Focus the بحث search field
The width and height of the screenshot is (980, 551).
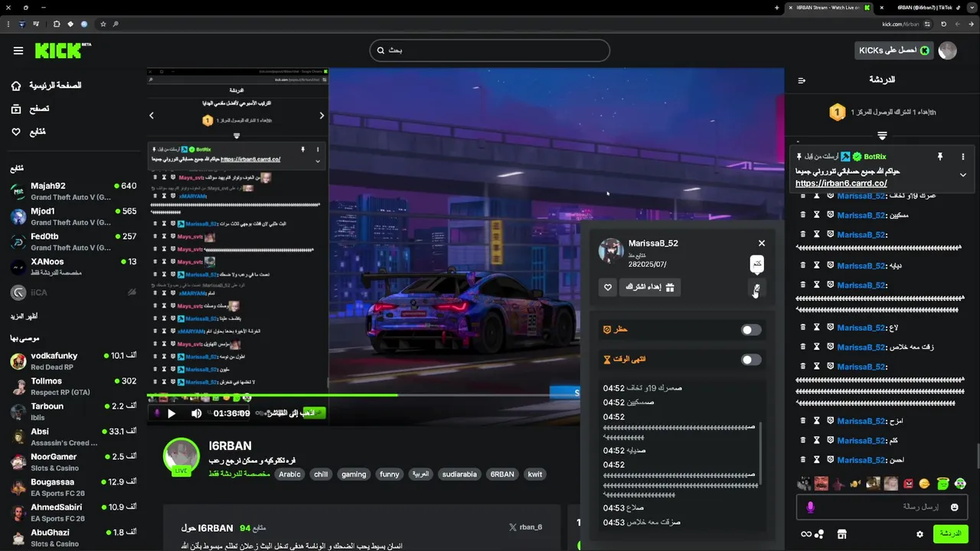(489, 51)
